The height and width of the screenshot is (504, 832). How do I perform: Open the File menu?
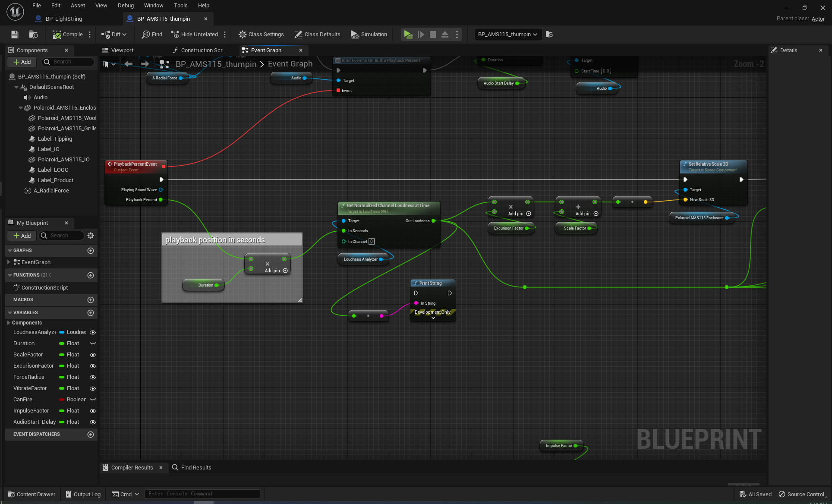(37, 6)
